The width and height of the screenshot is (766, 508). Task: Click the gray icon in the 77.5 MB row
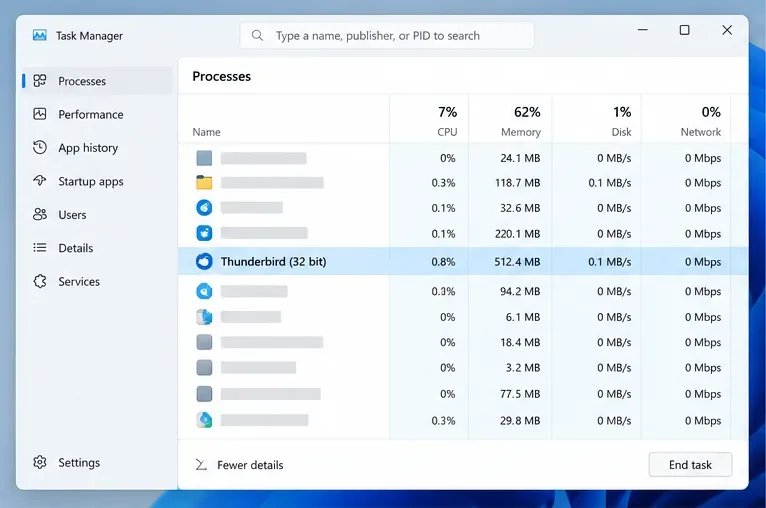(x=204, y=394)
